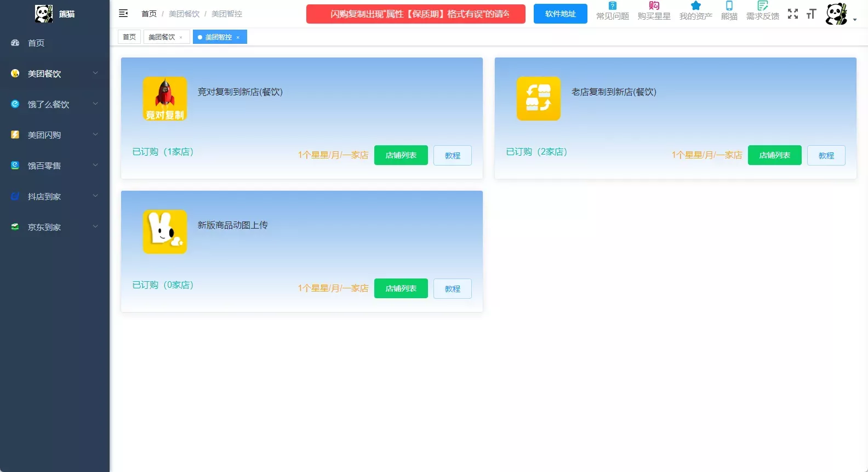
Task: Click the font size icon
Action: [x=812, y=14]
